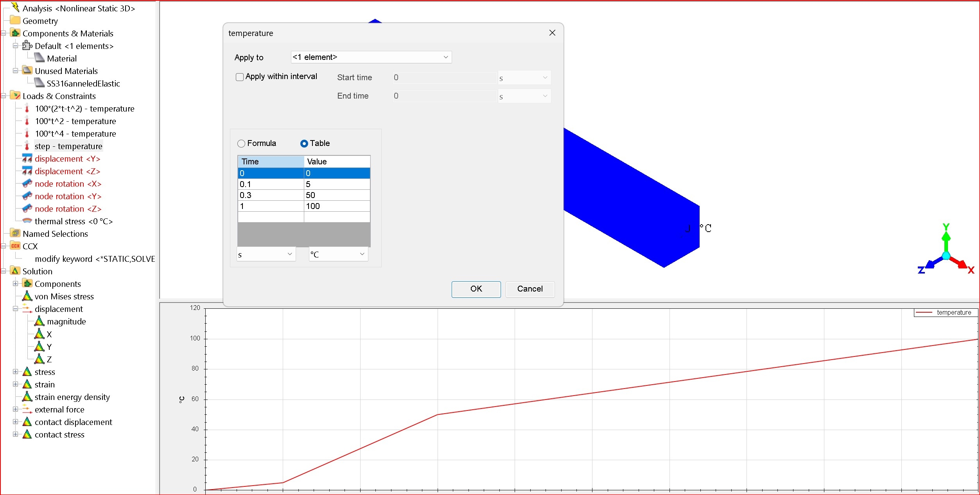Click the SS316anneledElastic material icon
Viewport: 980px width, 495px height.
point(39,83)
